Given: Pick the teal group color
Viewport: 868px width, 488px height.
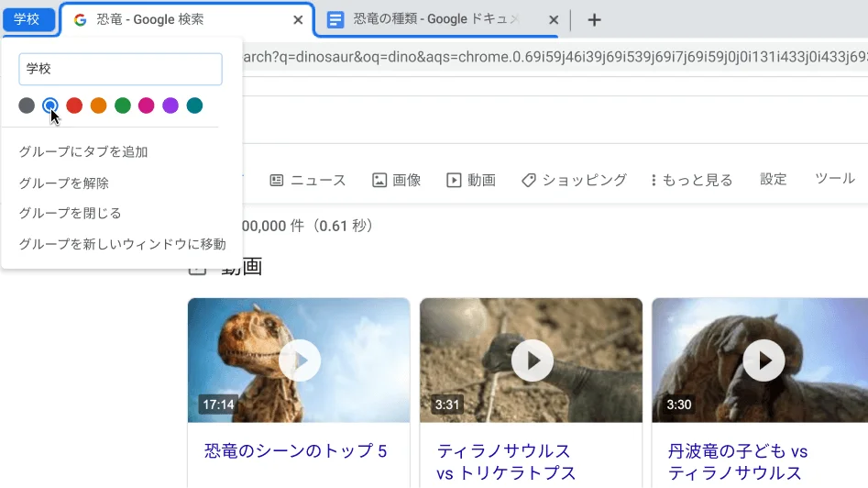Looking at the screenshot, I should tap(194, 105).
